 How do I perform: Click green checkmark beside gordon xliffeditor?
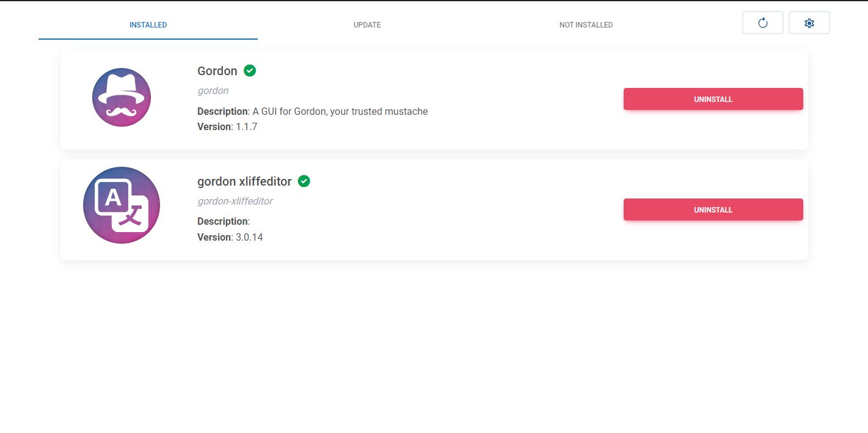[x=304, y=181]
